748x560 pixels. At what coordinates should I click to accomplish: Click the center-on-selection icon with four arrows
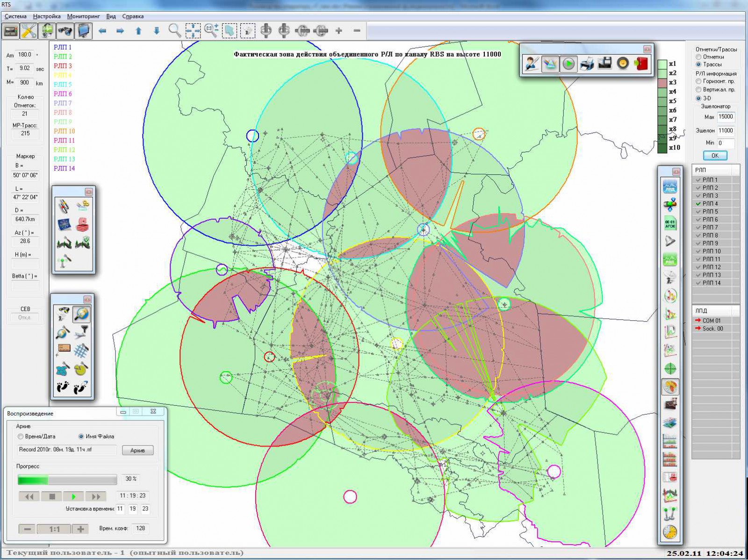193,31
